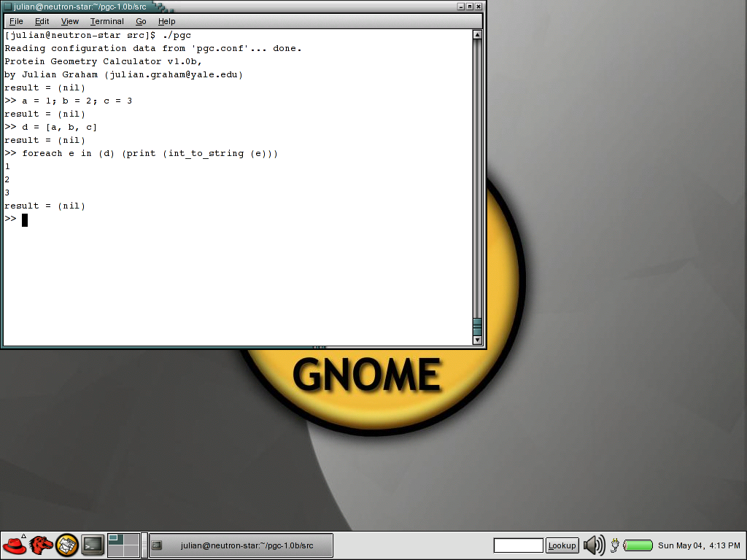
Task: Click the panel applet grab handle
Action: pos(144,545)
